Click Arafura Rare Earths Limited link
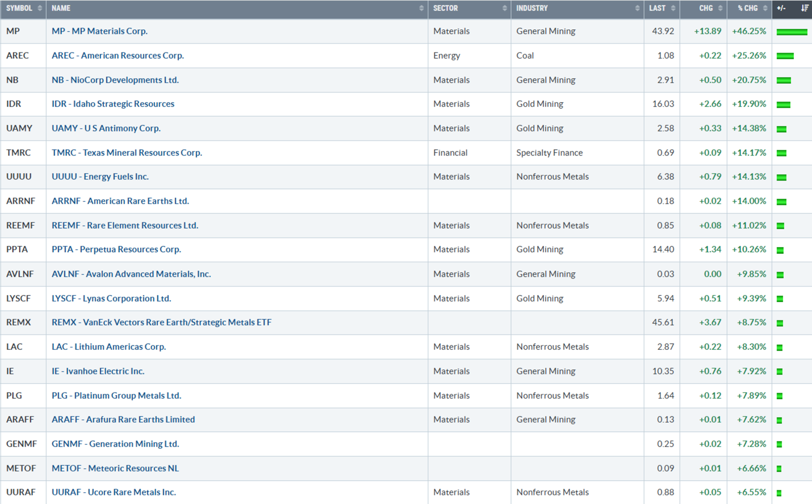 (123, 419)
